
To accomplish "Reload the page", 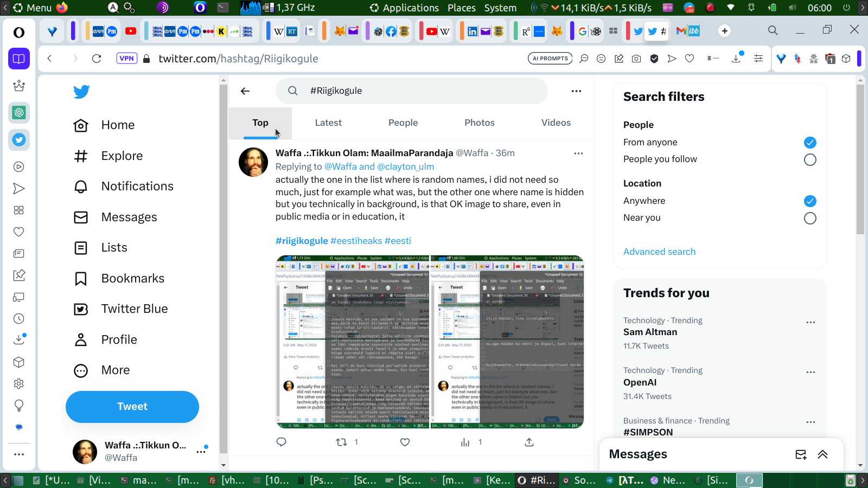I will tap(97, 59).
